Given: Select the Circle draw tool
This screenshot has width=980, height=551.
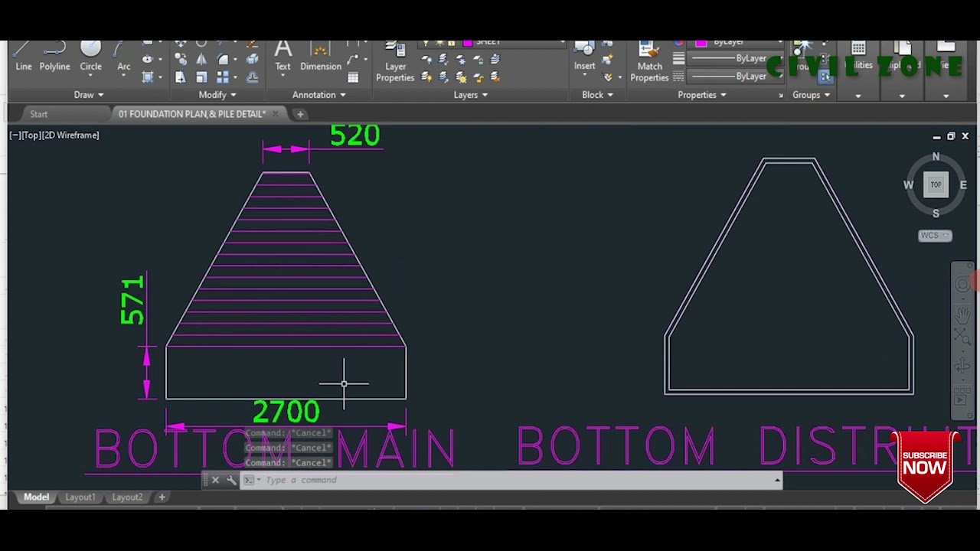Looking at the screenshot, I should point(90,57).
